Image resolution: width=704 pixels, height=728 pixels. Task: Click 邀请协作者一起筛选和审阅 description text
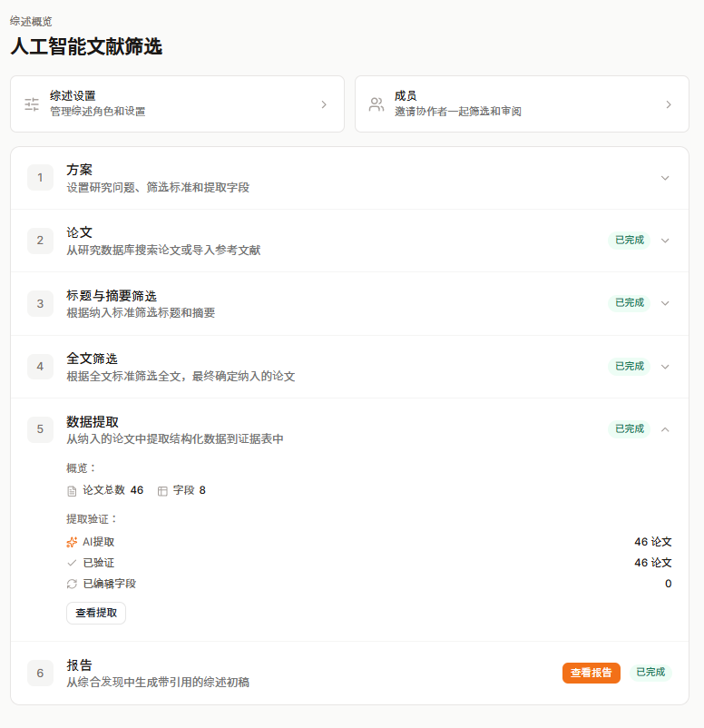458,112
